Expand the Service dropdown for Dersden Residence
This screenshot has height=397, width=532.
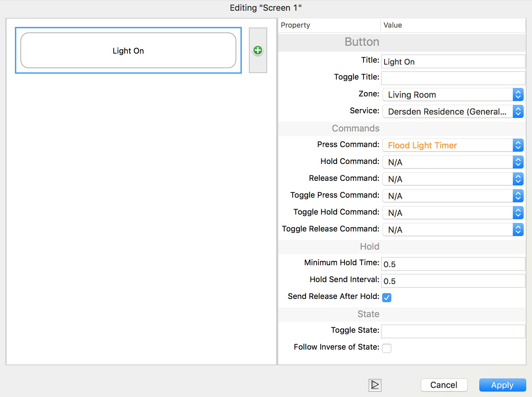click(453, 112)
